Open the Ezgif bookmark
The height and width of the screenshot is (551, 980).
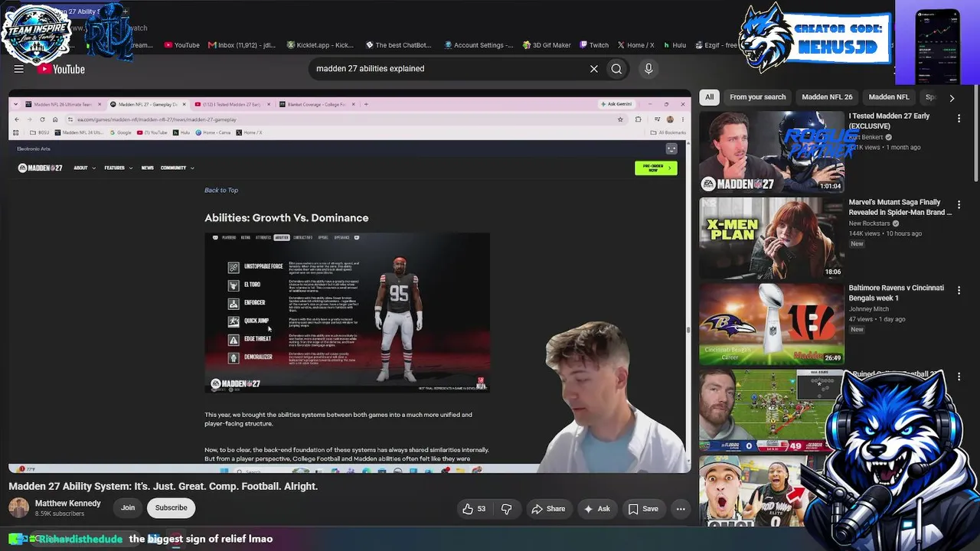[716, 45]
